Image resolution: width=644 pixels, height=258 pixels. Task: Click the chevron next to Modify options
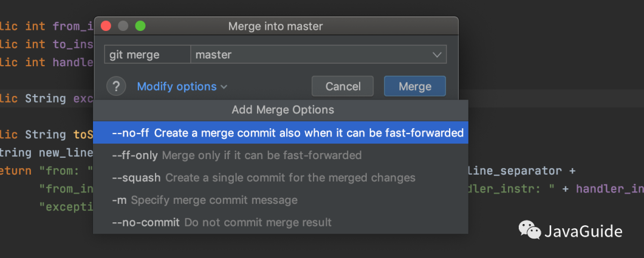[224, 87]
